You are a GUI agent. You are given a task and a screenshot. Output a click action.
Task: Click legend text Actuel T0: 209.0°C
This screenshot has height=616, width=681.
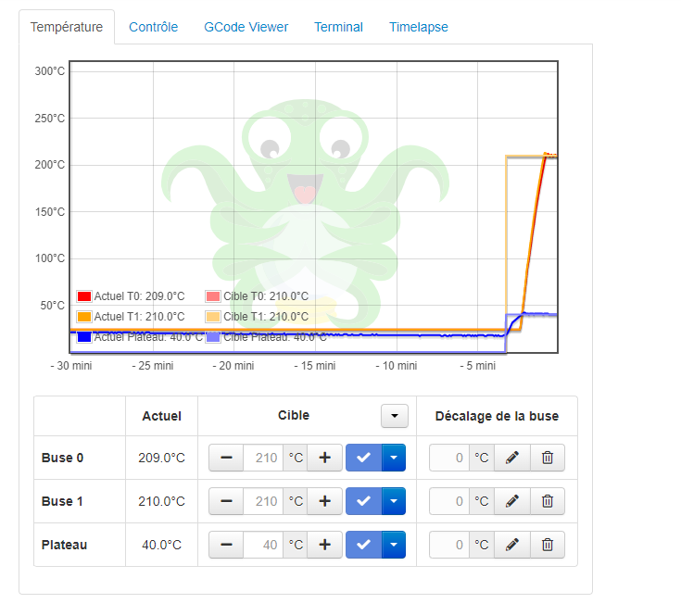click(x=139, y=296)
